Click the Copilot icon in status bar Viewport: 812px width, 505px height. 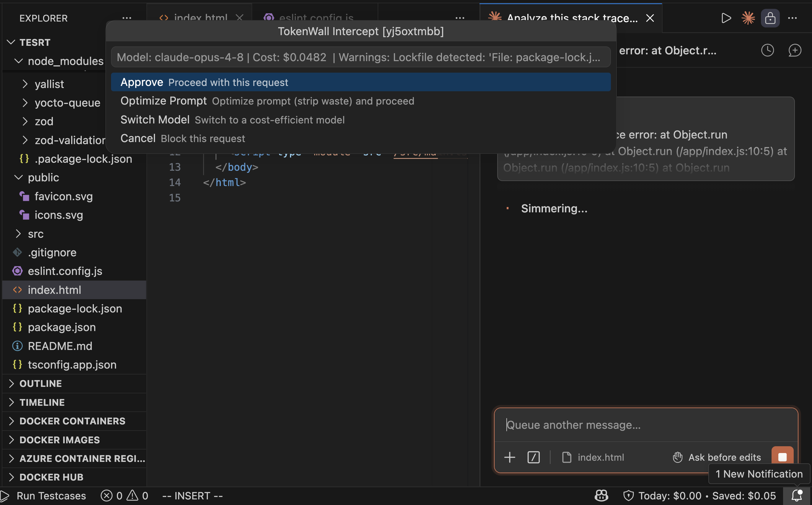[x=601, y=496]
